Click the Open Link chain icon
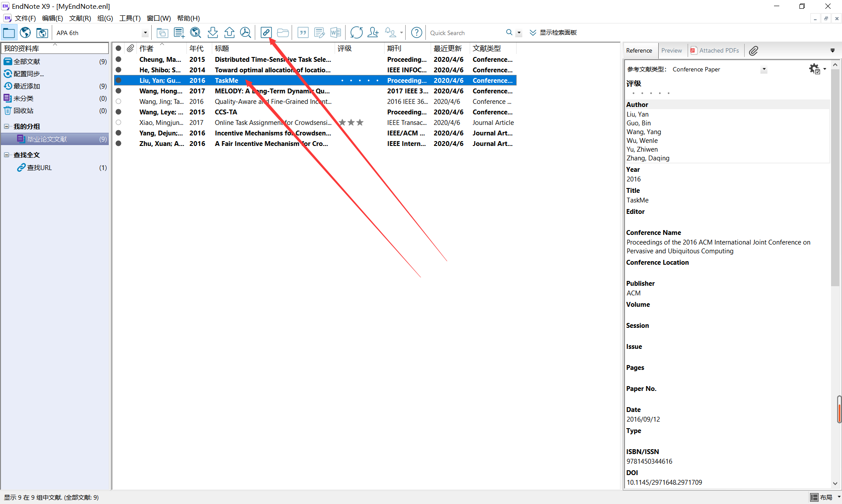The height and width of the screenshot is (504, 842). (266, 32)
